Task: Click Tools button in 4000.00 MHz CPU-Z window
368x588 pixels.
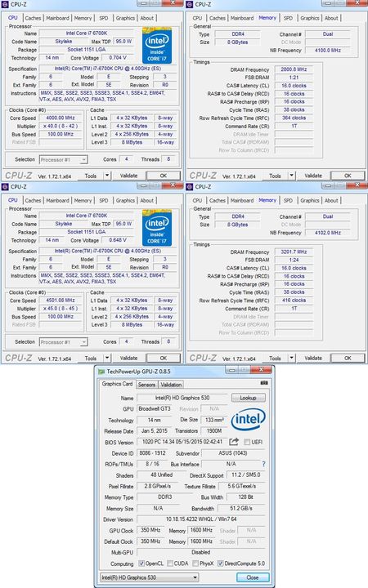Action: [91, 176]
